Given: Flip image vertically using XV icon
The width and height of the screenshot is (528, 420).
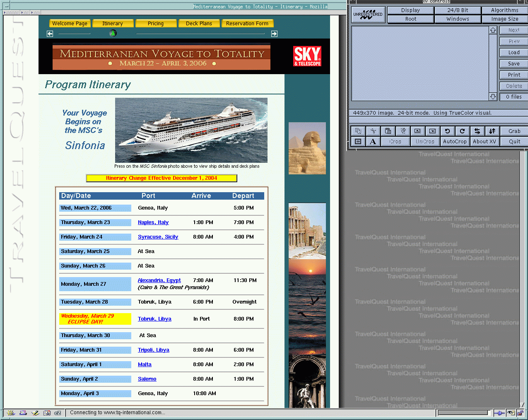Looking at the screenshot, I should [492, 131].
